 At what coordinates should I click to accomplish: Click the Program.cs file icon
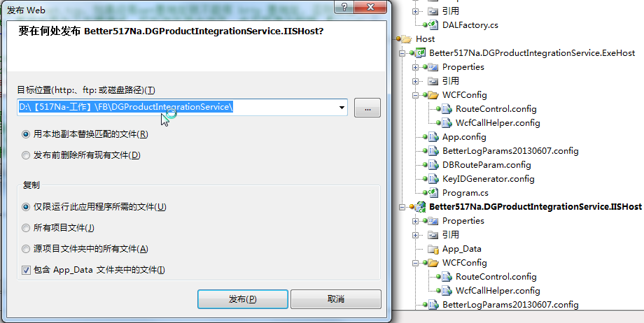[433, 192]
